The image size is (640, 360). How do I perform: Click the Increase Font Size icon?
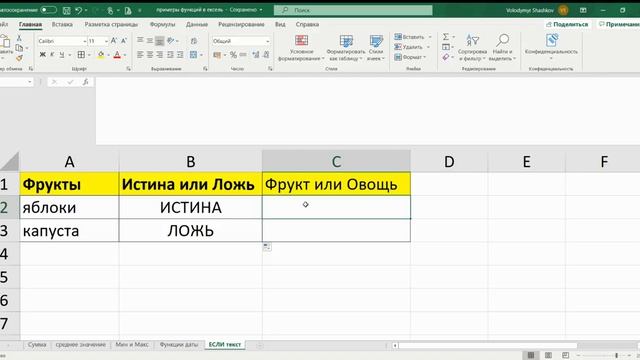[x=114, y=40]
